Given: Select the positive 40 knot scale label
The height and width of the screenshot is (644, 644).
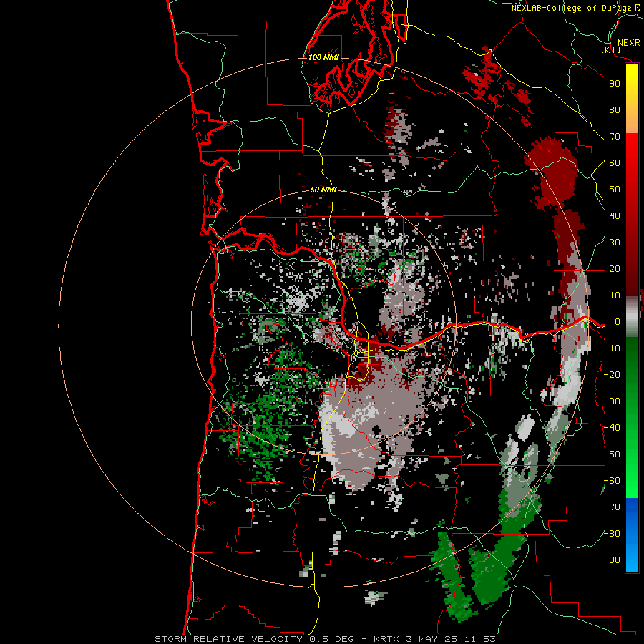Looking at the screenshot, I should click(615, 215).
